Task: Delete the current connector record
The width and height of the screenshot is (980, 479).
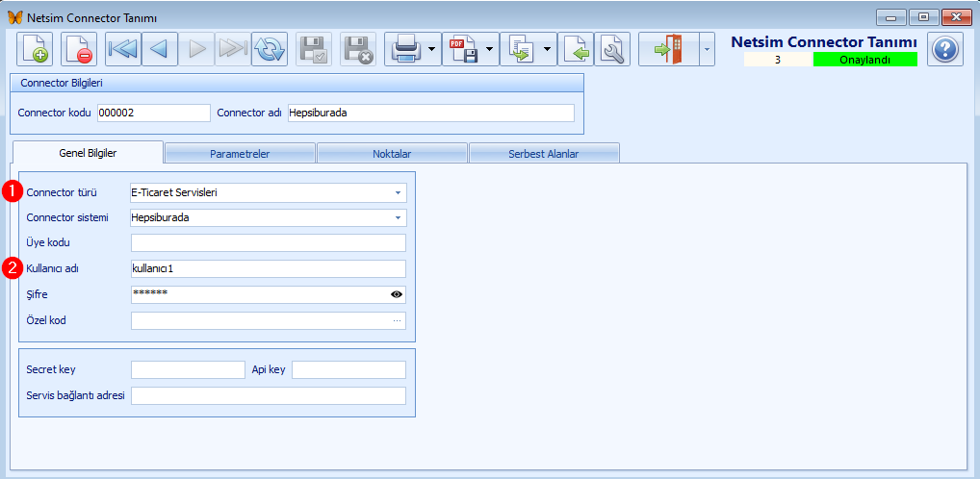Action: [79, 49]
